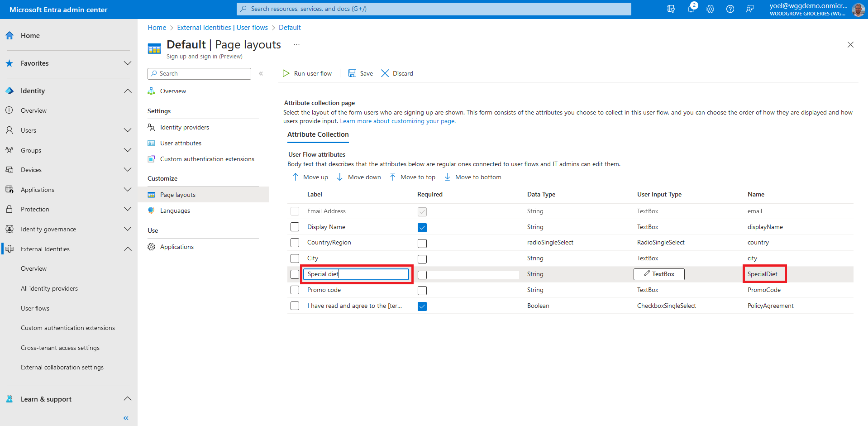
Task: Click the Discard X icon
Action: (x=385, y=73)
